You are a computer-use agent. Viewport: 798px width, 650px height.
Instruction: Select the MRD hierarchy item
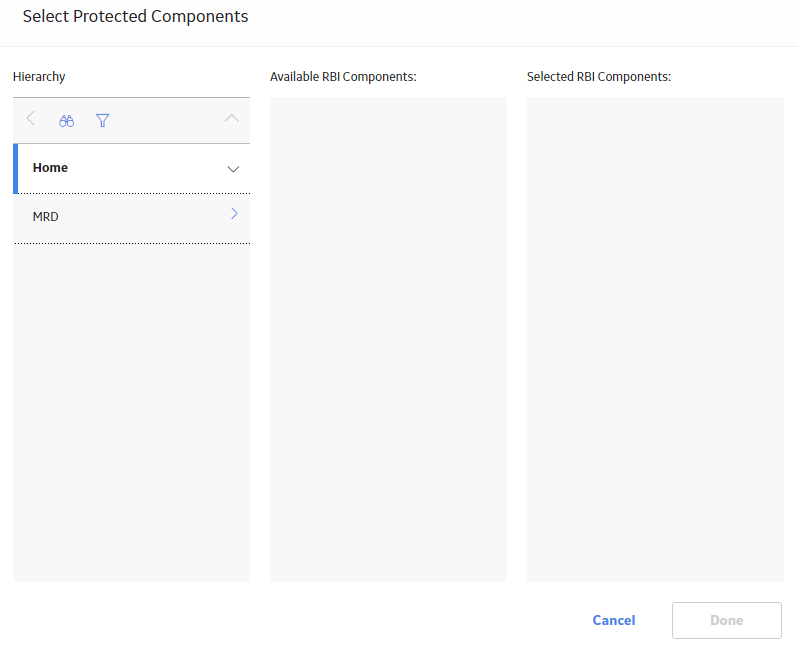131,218
